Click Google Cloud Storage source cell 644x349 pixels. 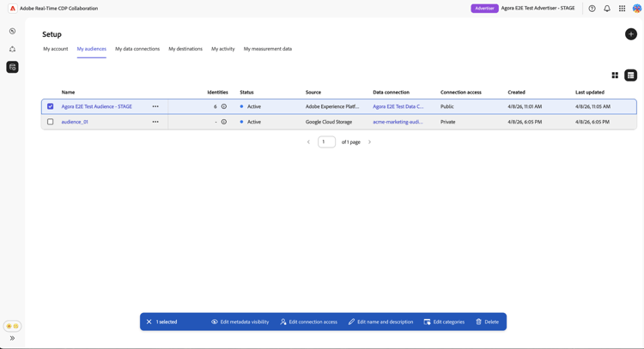(x=329, y=122)
